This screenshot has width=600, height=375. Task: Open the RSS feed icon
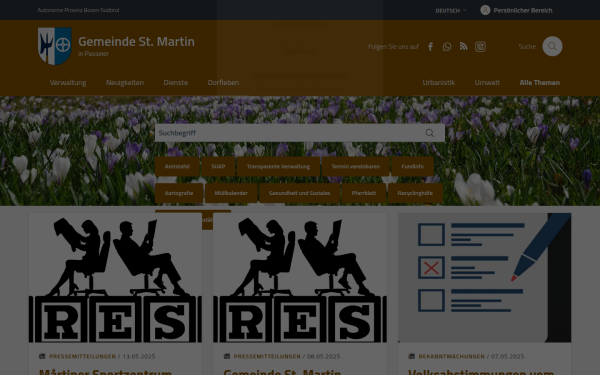[x=463, y=47]
